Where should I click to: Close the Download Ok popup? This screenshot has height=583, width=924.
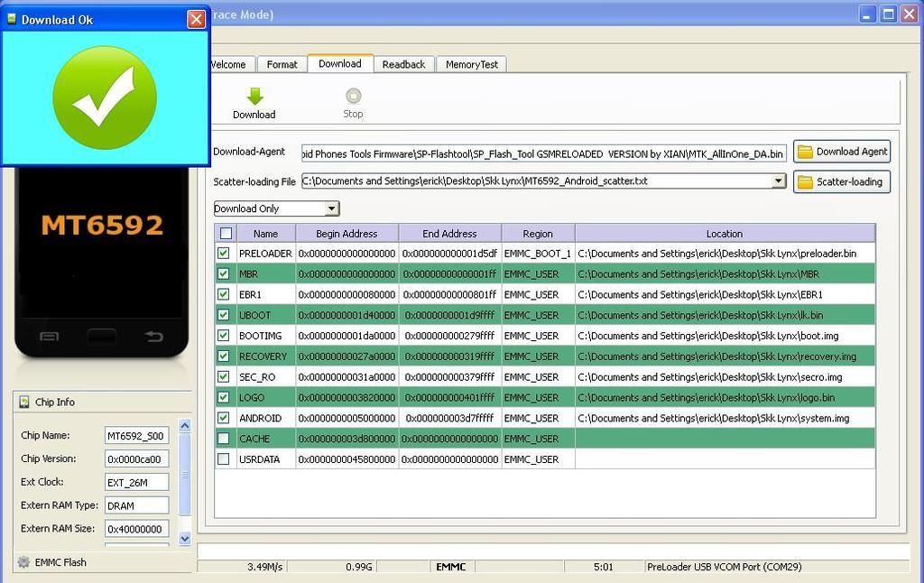pyautogui.click(x=196, y=19)
